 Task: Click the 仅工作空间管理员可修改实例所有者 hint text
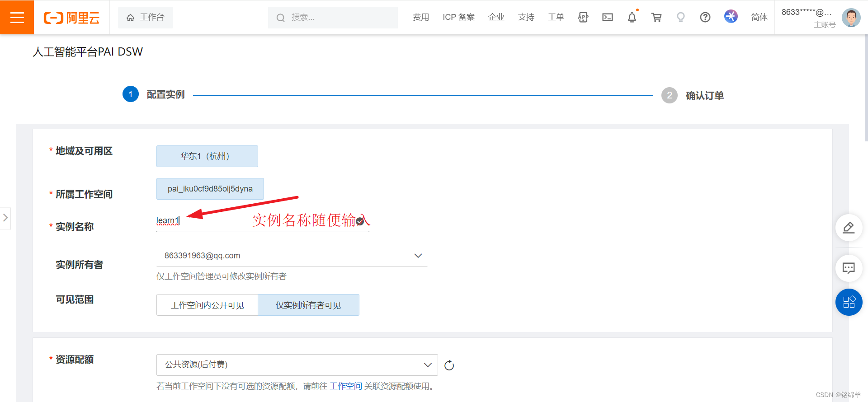pyautogui.click(x=222, y=276)
